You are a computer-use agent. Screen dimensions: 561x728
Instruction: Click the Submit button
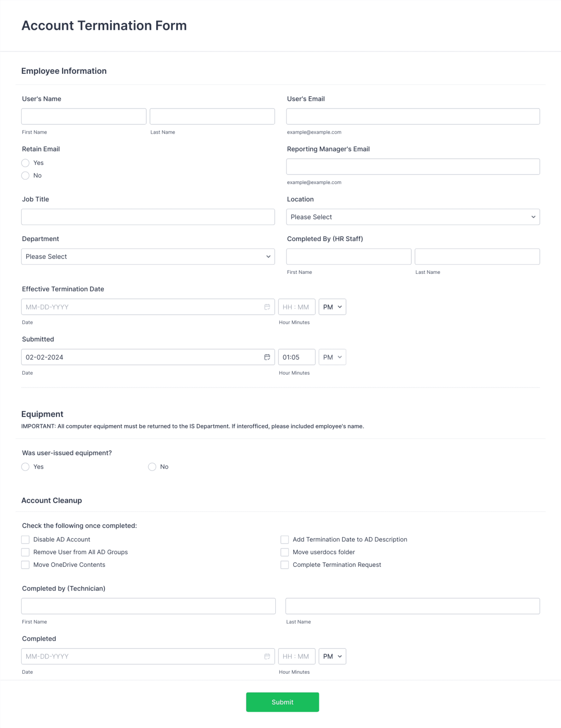[x=282, y=702]
